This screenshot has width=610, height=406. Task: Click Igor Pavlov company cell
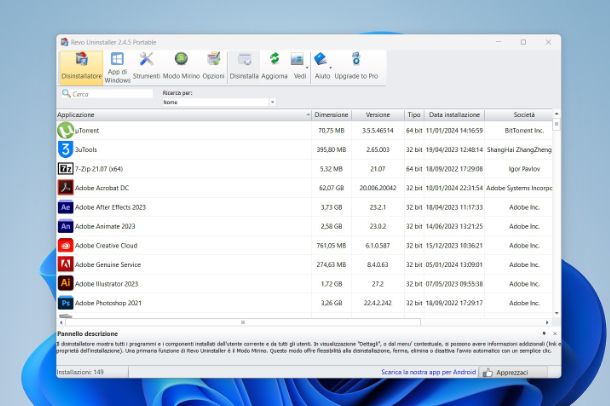click(x=524, y=169)
